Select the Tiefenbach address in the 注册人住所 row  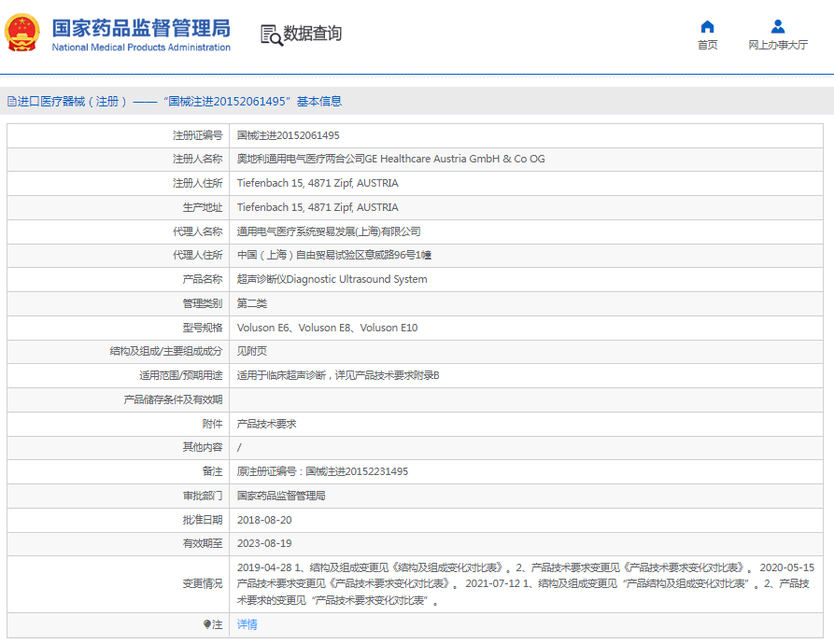pyautogui.click(x=318, y=183)
